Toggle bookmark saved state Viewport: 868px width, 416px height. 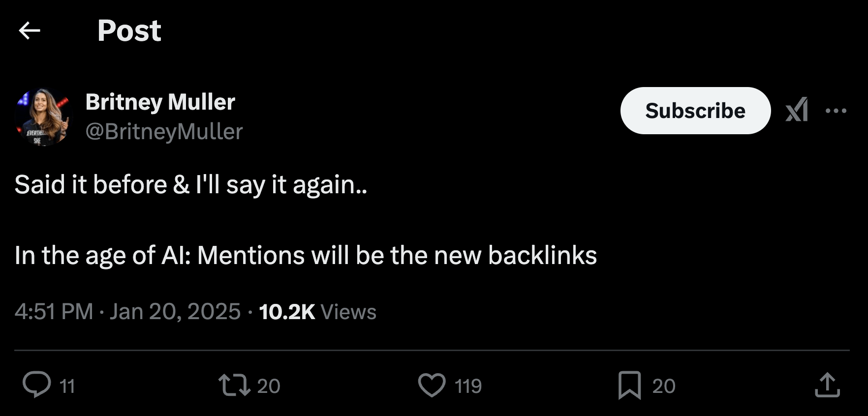(630, 386)
